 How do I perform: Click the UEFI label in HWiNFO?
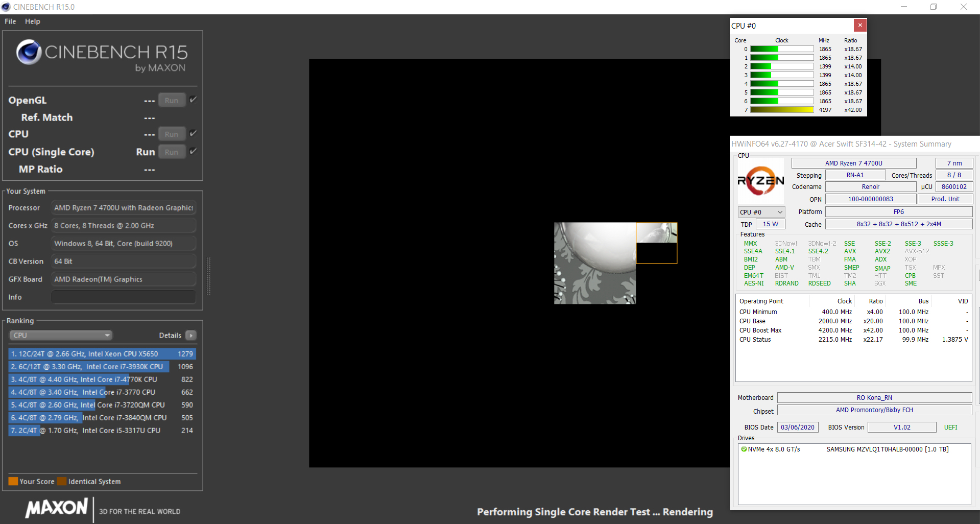(x=950, y=427)
